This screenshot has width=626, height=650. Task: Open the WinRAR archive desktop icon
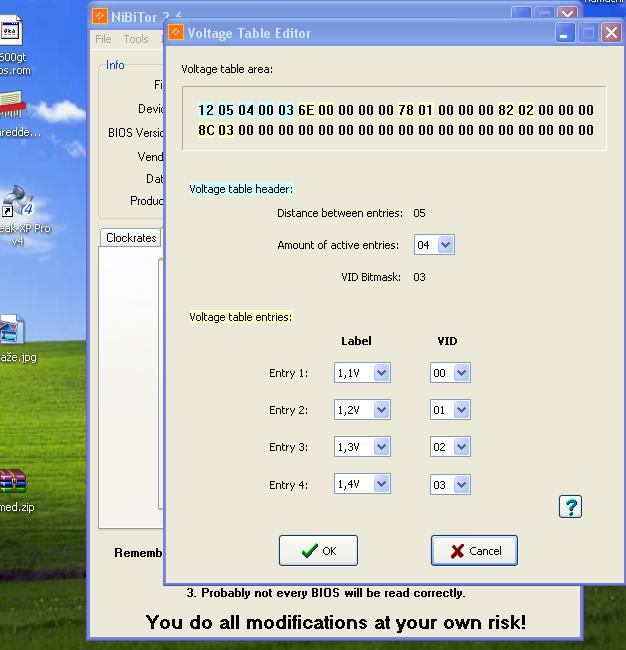(x=11, y=483)
